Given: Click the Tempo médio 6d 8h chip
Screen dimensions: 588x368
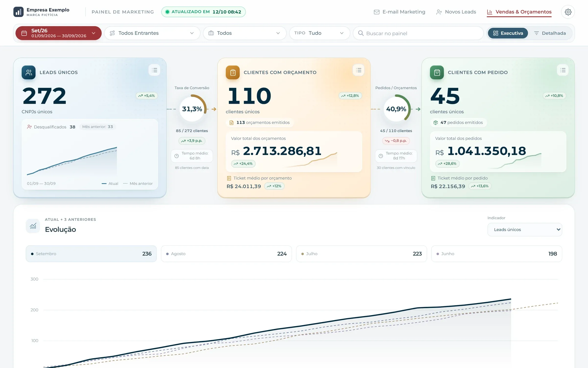Looking at the screenshot, I should pos(192,156).
